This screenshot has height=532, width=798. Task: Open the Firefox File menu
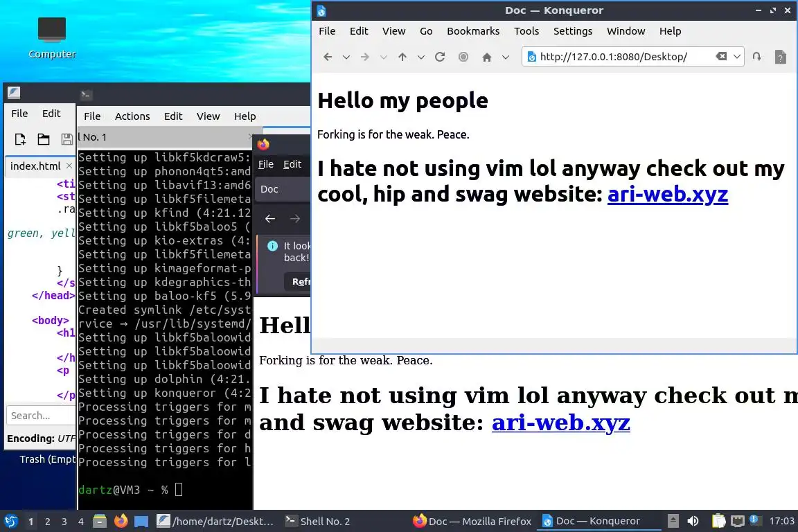266,164
